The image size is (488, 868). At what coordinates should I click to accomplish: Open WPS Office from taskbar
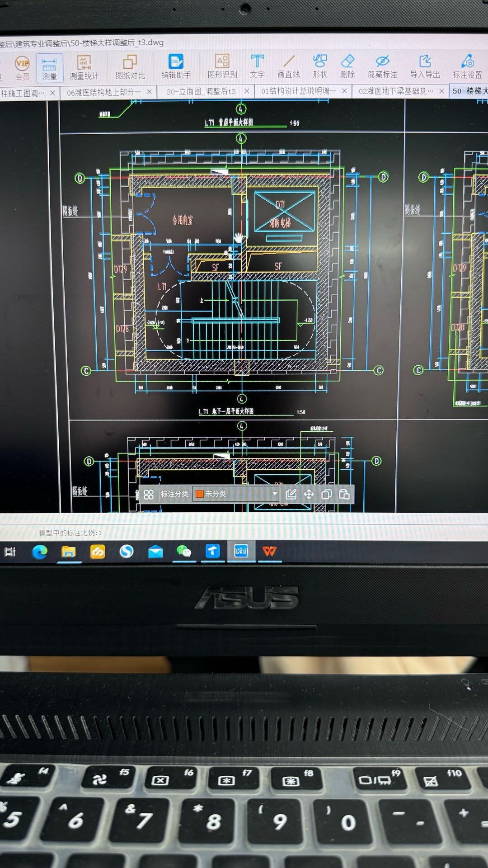pyautogui.click(x=270, y=551)
